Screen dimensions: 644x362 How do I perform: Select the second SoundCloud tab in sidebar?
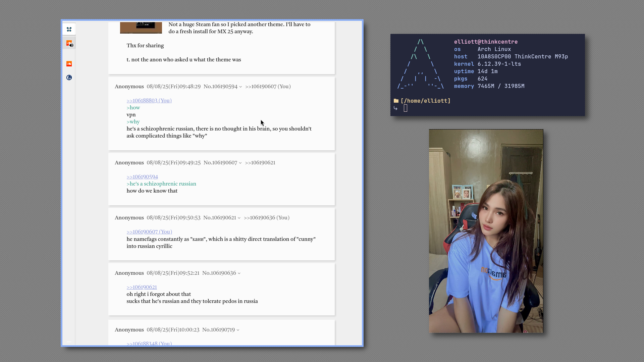coord(69,64)
